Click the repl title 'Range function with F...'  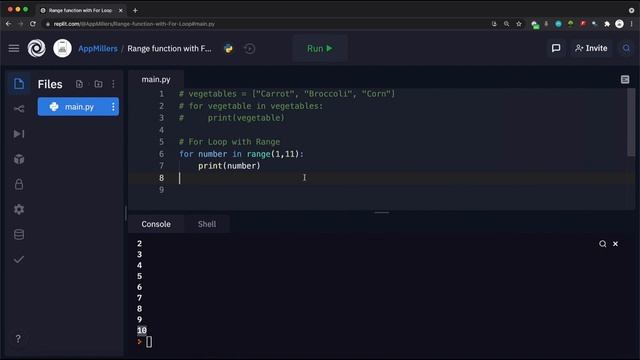pyautogui.click(x=169, y=49)
